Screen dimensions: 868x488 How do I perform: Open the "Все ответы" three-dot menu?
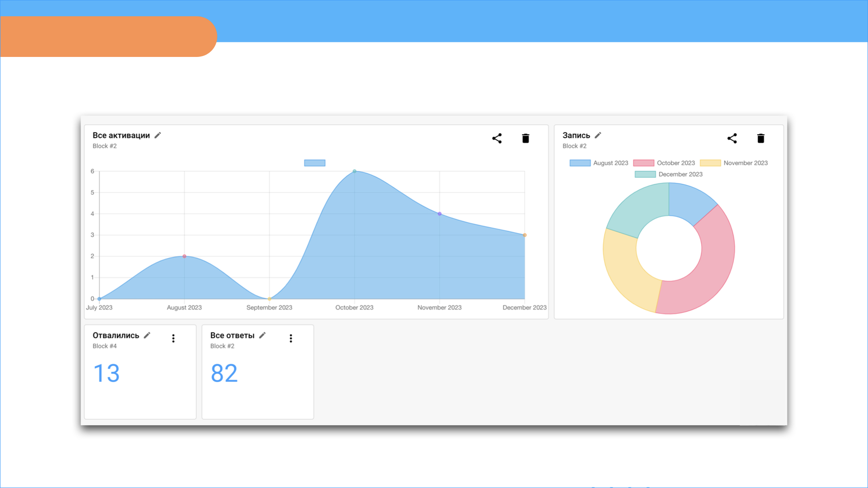point(291,338)
